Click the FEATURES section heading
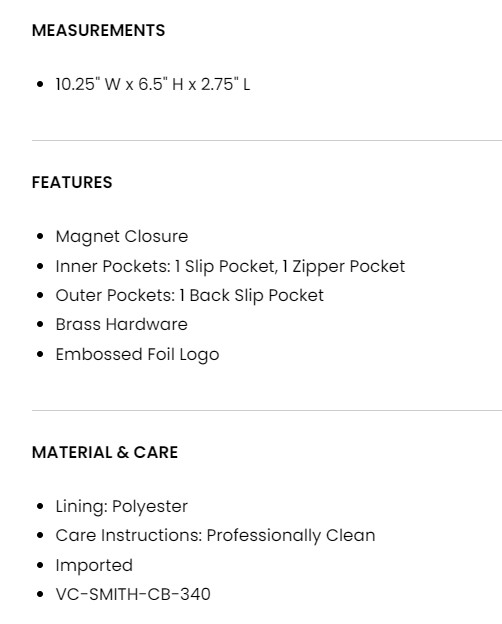This screenshot has height=624, width=502. (72, 182)
